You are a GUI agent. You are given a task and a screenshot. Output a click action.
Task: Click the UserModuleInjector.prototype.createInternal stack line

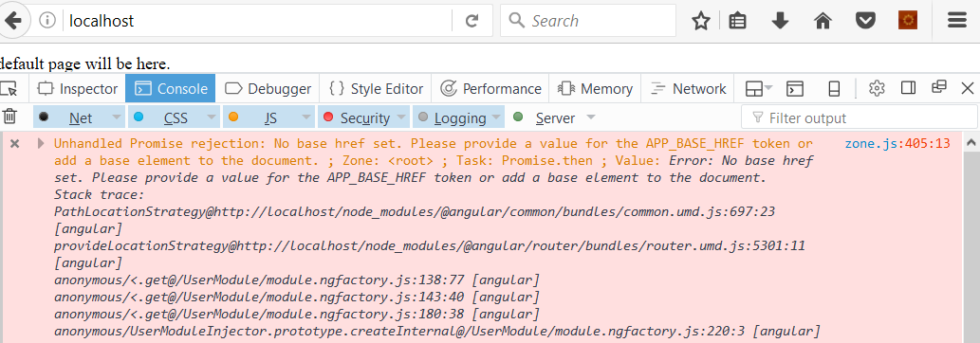(437, 330)
